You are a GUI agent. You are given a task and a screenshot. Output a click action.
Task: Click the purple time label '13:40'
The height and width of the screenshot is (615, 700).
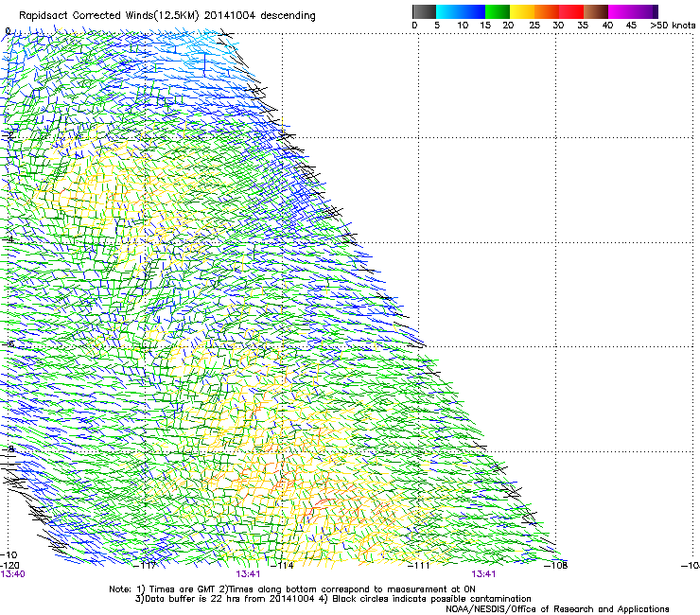coord(12,574)
